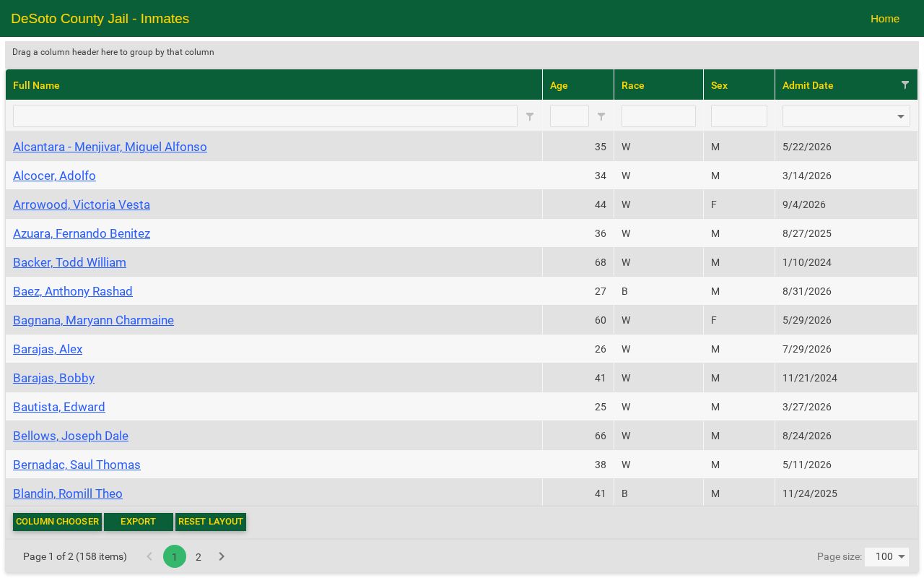Open Blandin, Romill Theo record
The height and width of the screenshot is (578, 924).
pyautogui.click(x=68, y=493)
